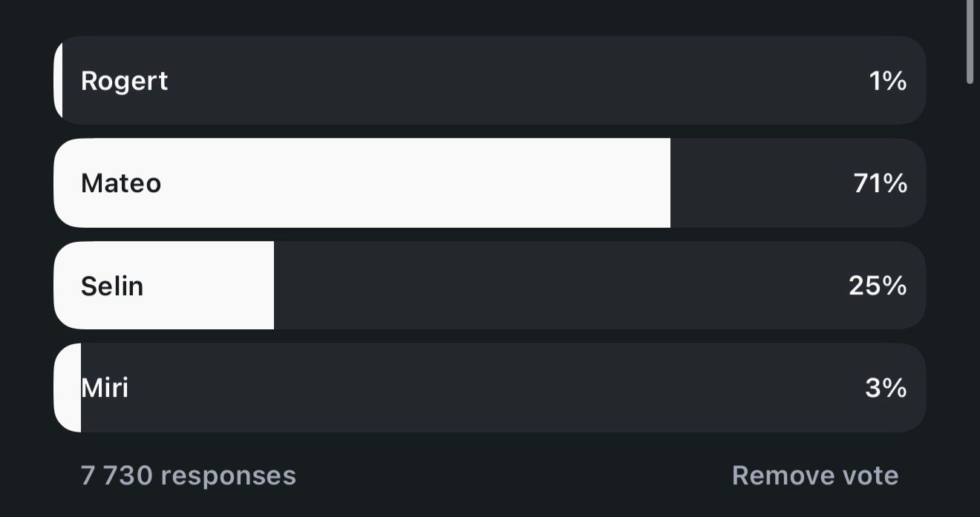Screen dimensions: 980x517
Task: Click the Remove vote link
Action: click(814, 475)
